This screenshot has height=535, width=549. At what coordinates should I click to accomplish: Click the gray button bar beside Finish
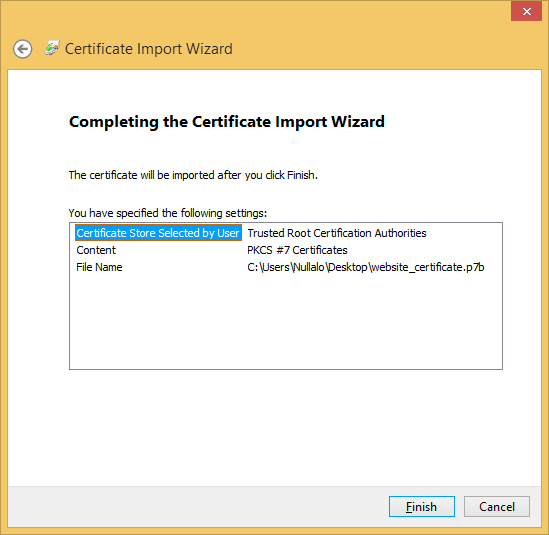(196, 506)
